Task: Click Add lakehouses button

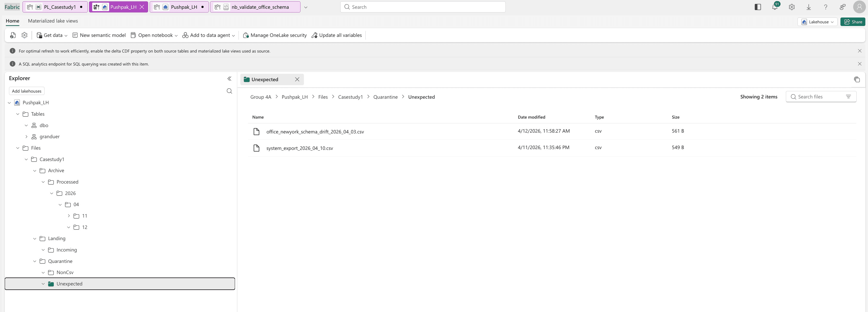Action: pos(26,91)
